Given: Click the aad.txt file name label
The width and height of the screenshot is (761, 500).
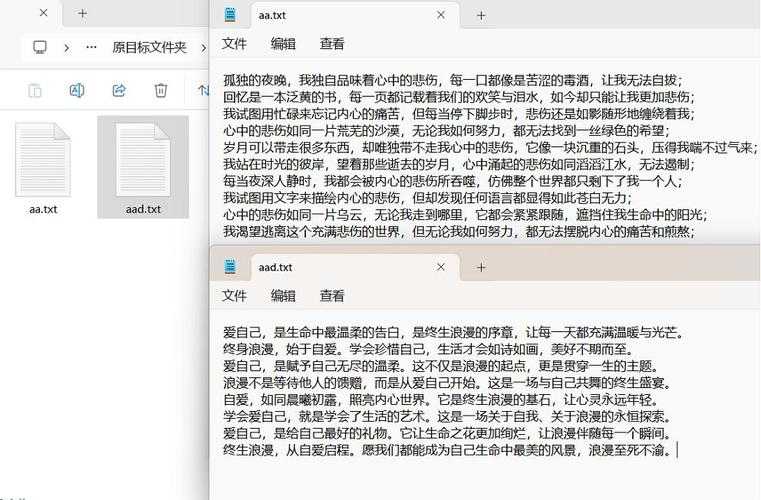Looking at the screenshot, I should click(x=143, y=209).
